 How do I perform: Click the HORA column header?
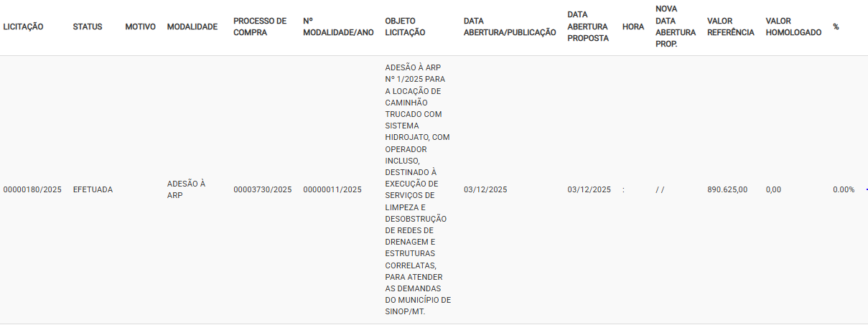coord(633,27)
